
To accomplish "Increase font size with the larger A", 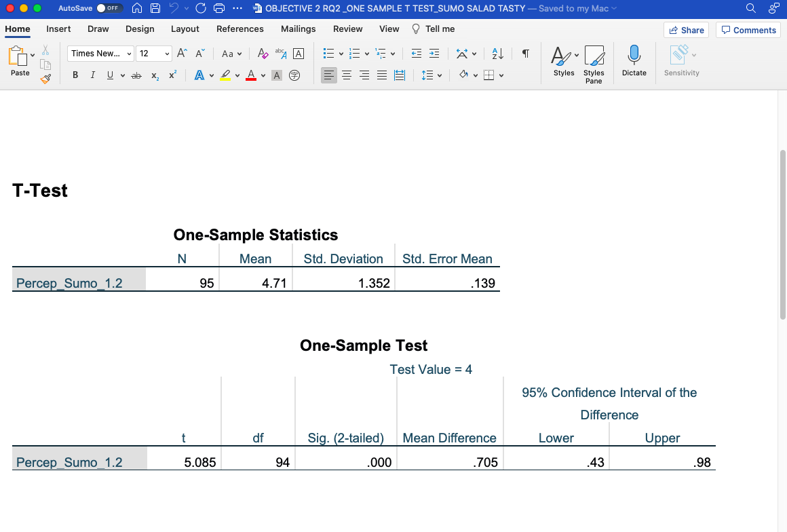I will coord(183,53).
